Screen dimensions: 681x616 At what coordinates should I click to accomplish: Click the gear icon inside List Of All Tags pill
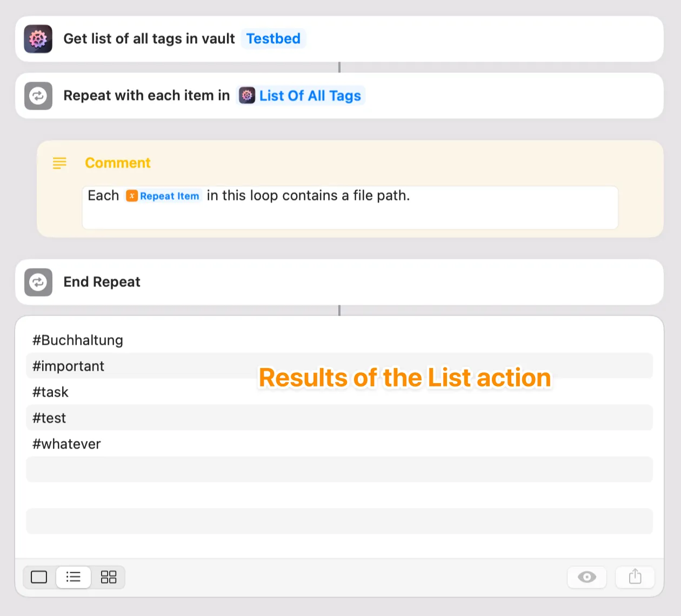(248, 95)
